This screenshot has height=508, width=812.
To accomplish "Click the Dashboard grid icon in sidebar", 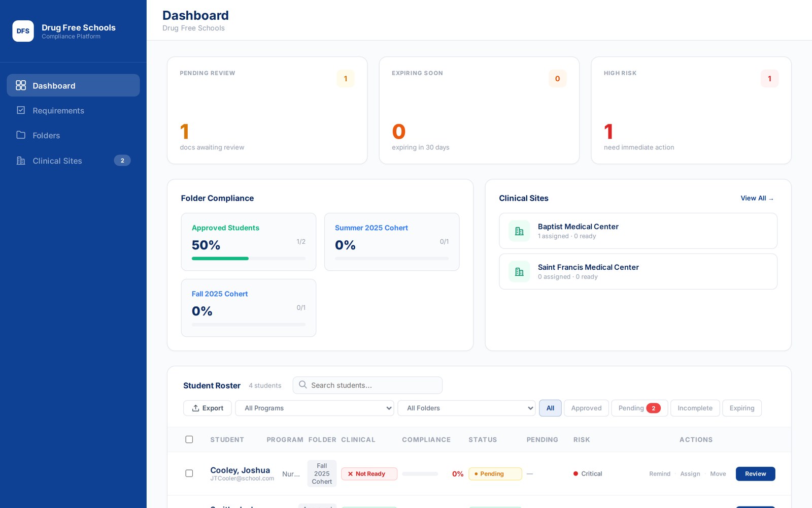I will click(x=21, y=85).
